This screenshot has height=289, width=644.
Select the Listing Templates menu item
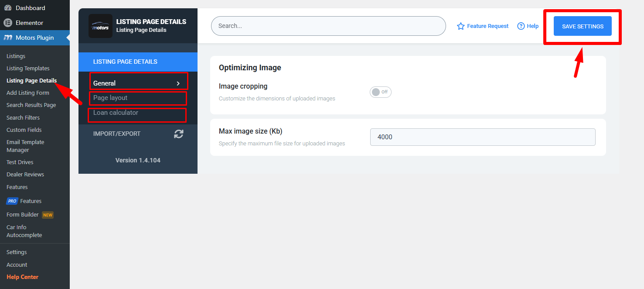[x=28, y=69]
